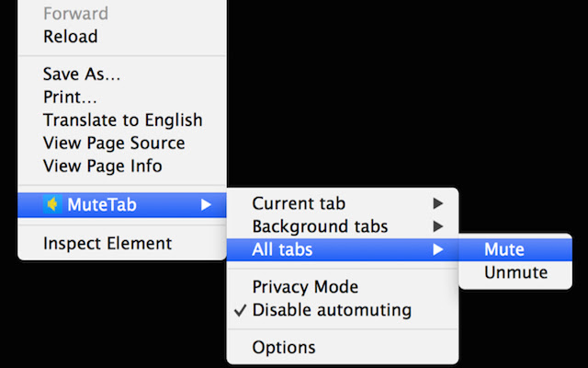
Task: Toggle the Disable automuting checkmark
Action: pyautogui.click(x=240, y=310)
